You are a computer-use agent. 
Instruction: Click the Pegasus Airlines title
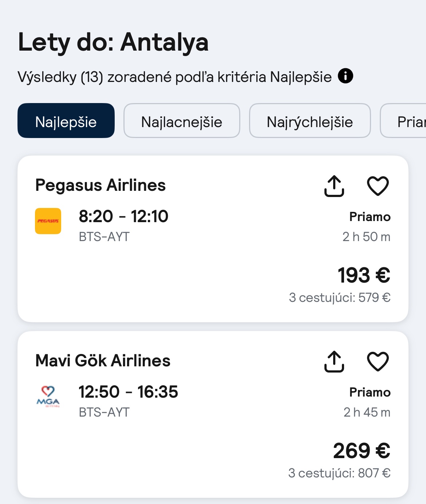pos(100,185)
